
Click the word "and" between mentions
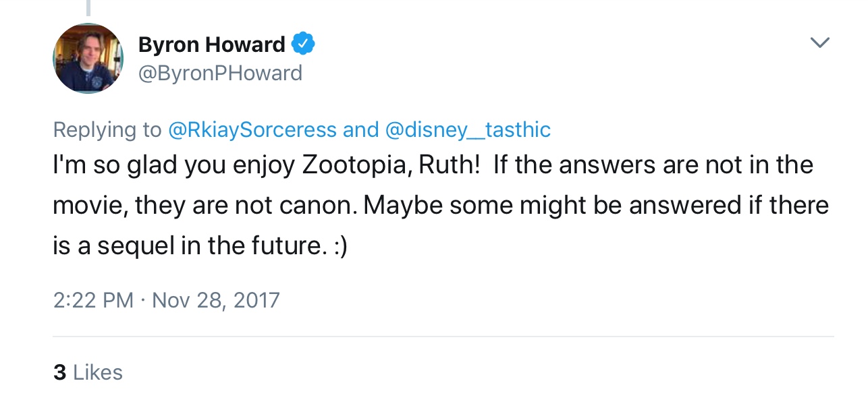pyautogui.click(x=360, y=129)
